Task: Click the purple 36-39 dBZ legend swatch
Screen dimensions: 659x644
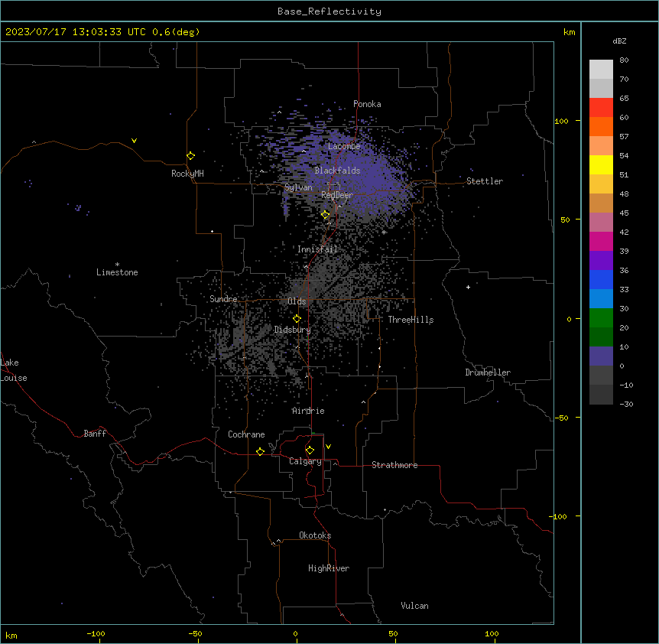Action: [x=601, y=261]
